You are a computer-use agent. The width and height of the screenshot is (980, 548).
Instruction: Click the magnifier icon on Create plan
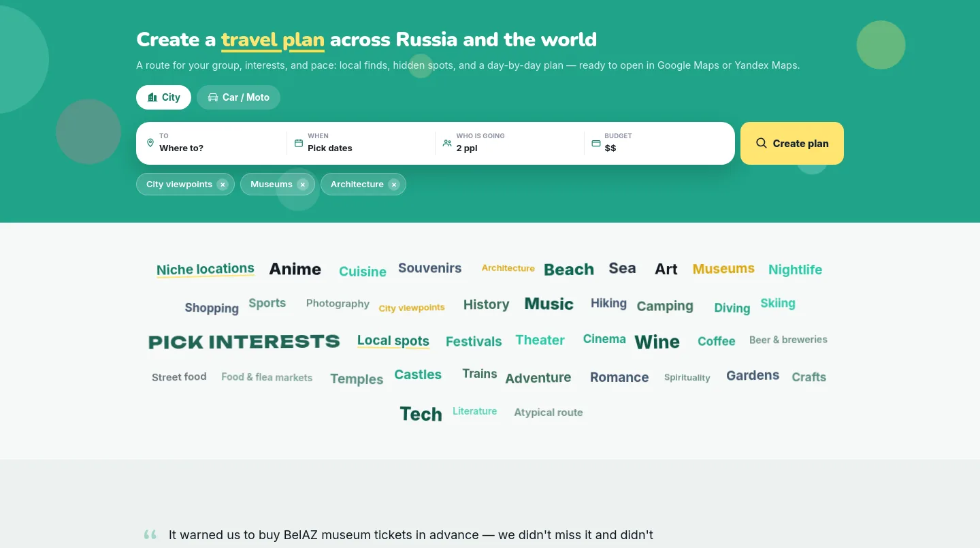[x=762, y=143]
